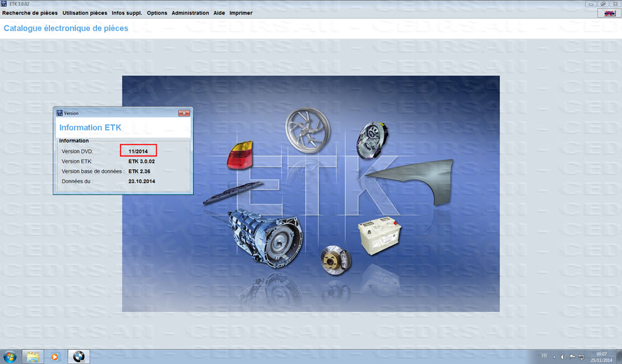This screenshot has width=622, height=364.
Task: Click the Information ETK heading
Action: (x=90, y=127)
